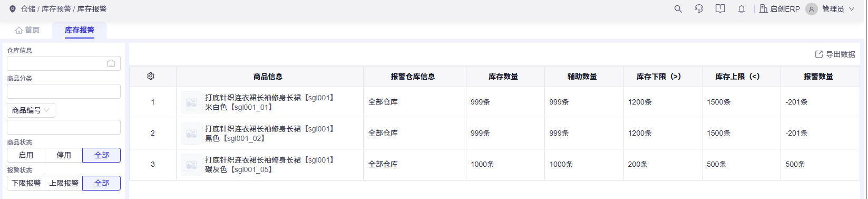The image size is (868, 199).
Task: Click the location pin breadcrumb icon
Action: 13,9
